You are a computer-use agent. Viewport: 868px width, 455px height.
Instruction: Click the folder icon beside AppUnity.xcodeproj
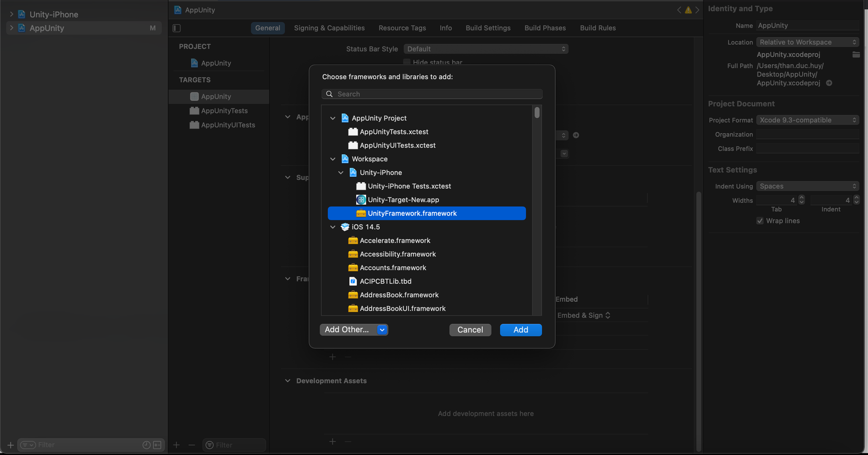856,55
